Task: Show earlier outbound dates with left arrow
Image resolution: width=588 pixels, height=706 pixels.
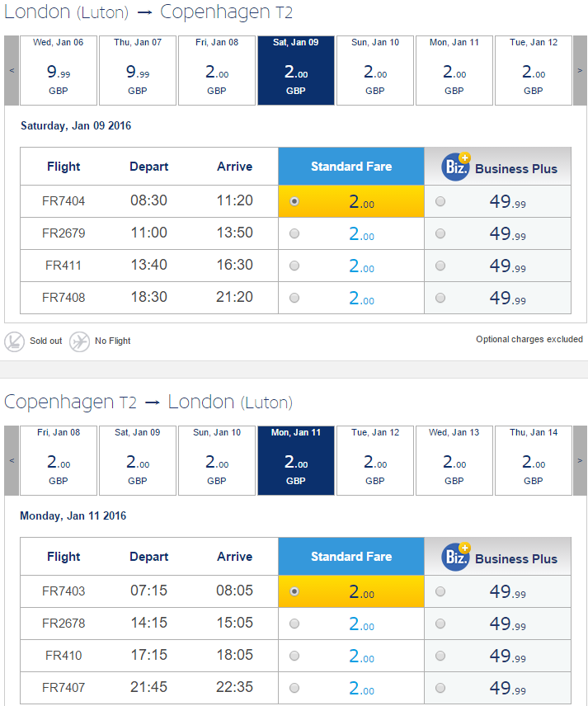Action: pos(12,70)
